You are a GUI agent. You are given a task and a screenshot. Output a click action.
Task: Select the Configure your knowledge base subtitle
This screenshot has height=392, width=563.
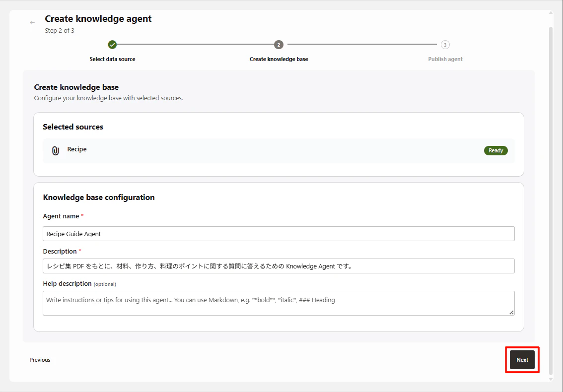108,98
